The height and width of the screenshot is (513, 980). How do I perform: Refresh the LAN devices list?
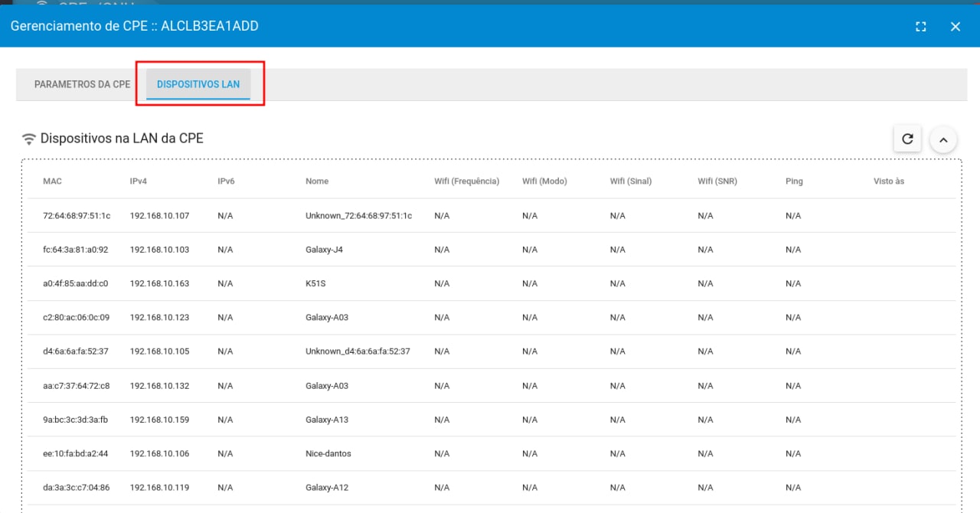click(907, 139)
